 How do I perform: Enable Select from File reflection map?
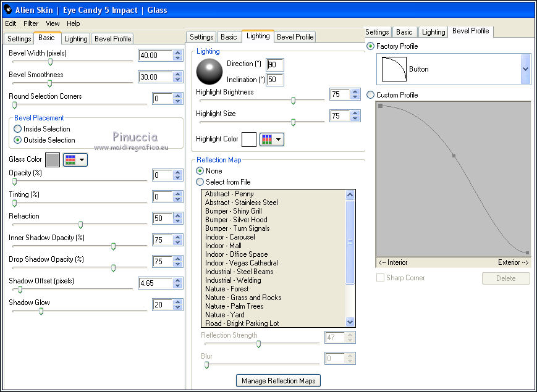(x=200, y=182)
